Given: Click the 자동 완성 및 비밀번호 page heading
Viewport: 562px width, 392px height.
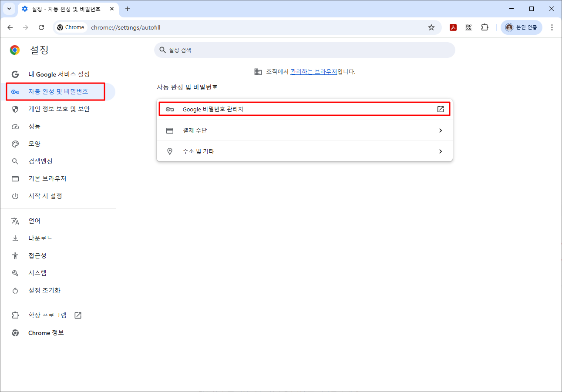Looking at the screenshot, I should click(x=187, y=87).
